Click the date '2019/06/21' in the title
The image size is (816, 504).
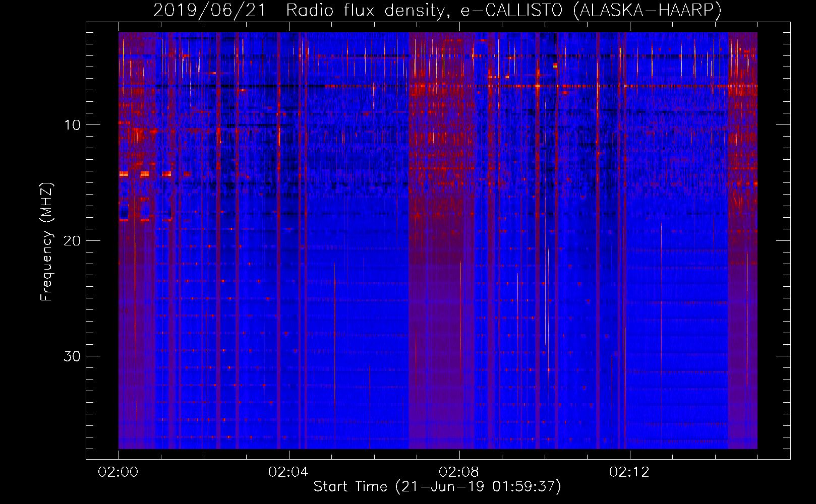(x=209, y=11)
